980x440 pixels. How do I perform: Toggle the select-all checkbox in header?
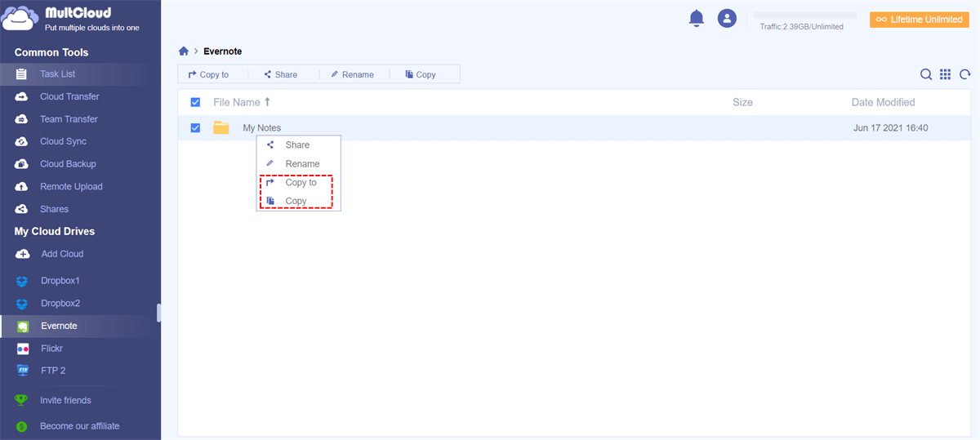tap(195, 102)
